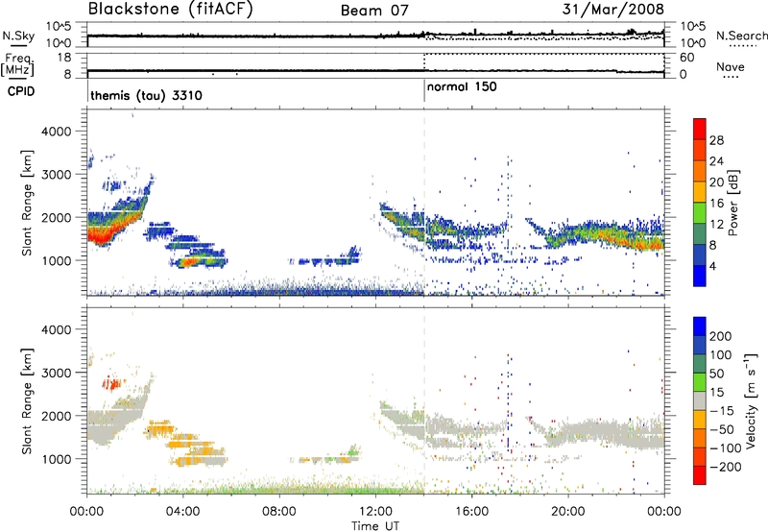Click the '-200' label on velocity colorbar
Image resolution: width=768 pixels, height=532 pixels.
[x=725, y=467]
